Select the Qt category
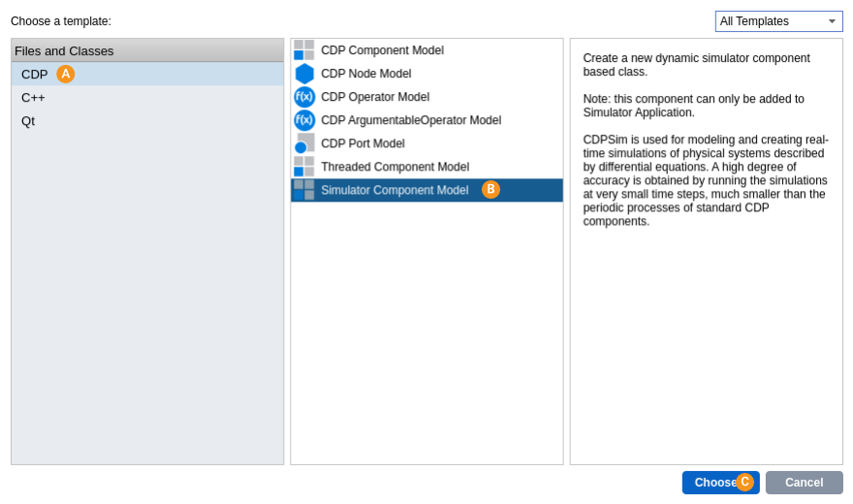The image size is (853, 504). pyautogui.click(x=28, y=121)
